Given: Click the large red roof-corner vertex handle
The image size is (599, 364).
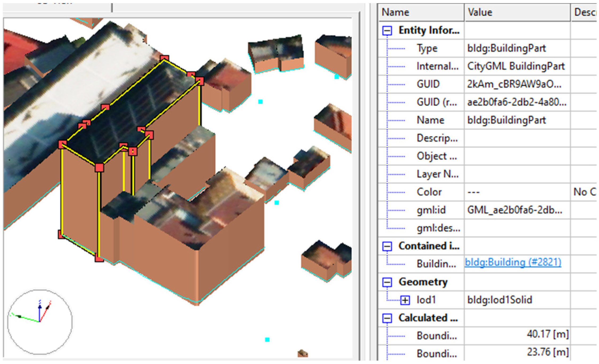Looking at the screenshot, I should (x=99, y=168).
